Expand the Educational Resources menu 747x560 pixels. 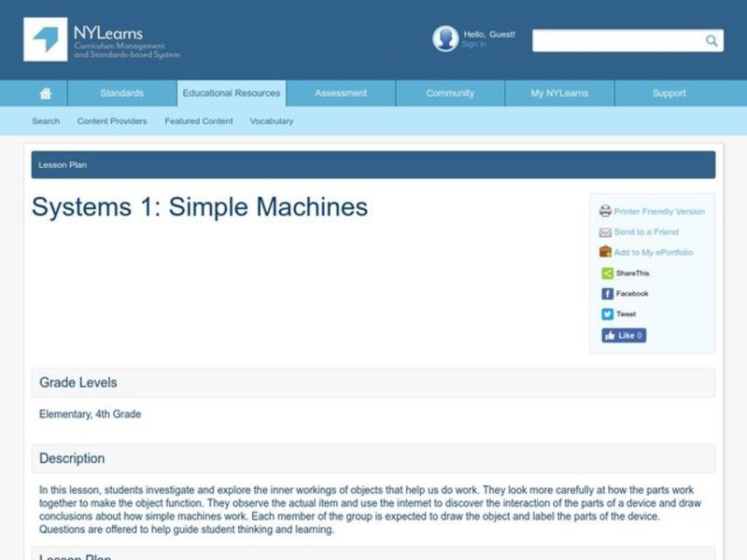point(231,93)
